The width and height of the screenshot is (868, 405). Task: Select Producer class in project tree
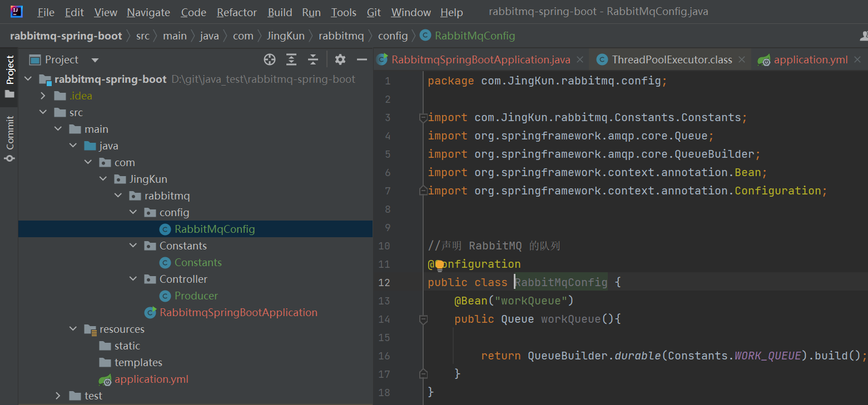click(x=196, y=296)
